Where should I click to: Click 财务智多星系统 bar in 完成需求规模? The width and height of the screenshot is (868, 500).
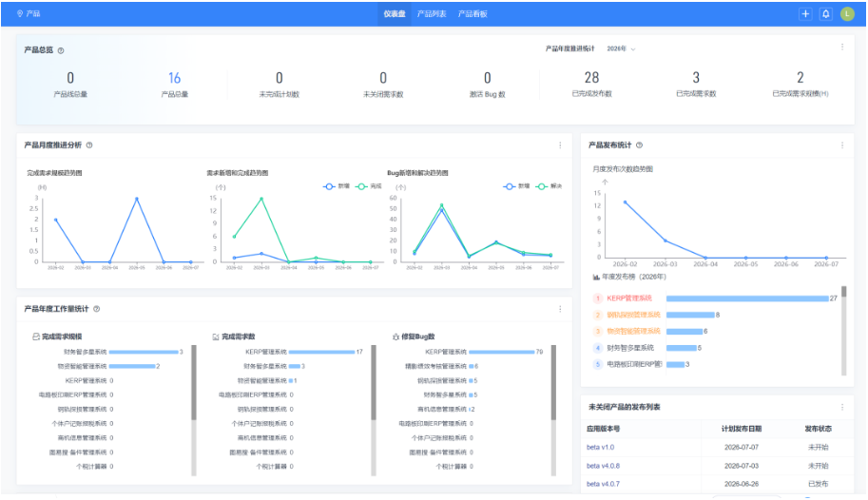click(144, 352)
